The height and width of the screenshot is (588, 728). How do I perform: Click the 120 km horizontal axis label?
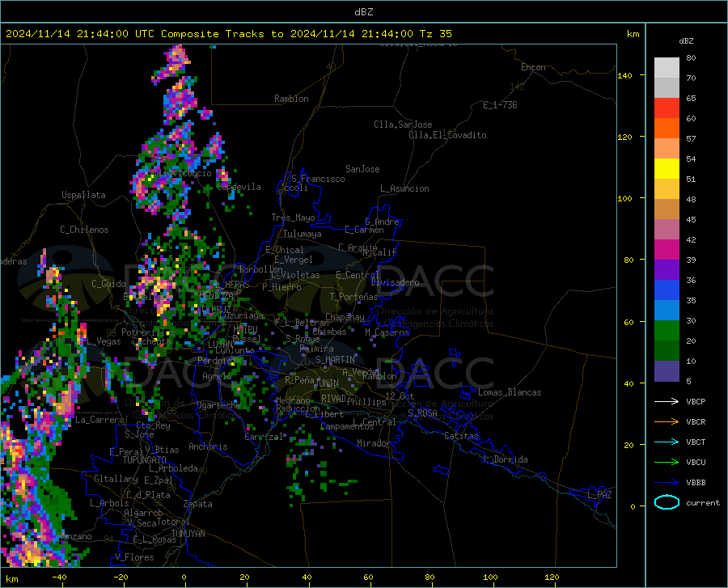[552, 577]
